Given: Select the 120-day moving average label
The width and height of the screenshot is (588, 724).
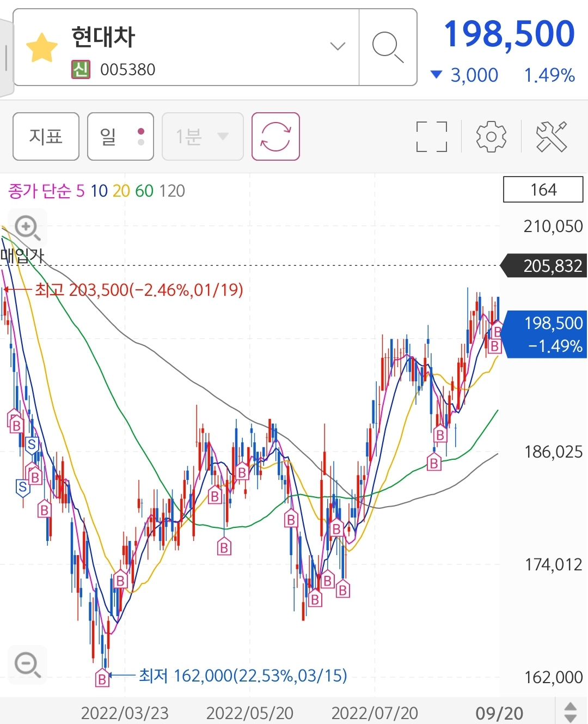Looking at the screenshot, I should (172, 191).
